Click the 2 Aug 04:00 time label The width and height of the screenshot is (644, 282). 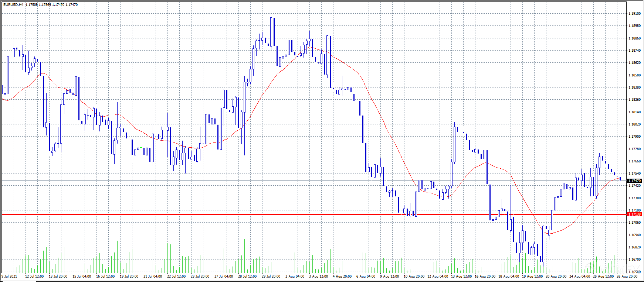tap(295, 276)
